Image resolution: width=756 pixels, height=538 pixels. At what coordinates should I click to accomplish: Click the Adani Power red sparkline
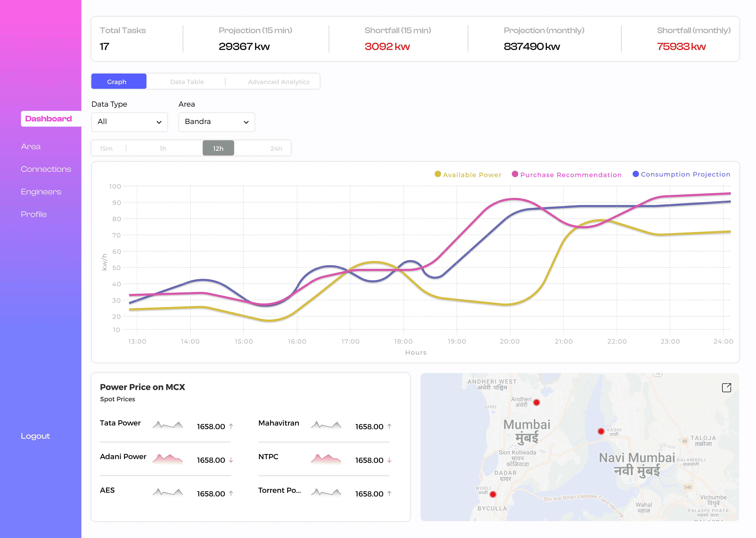168,459
